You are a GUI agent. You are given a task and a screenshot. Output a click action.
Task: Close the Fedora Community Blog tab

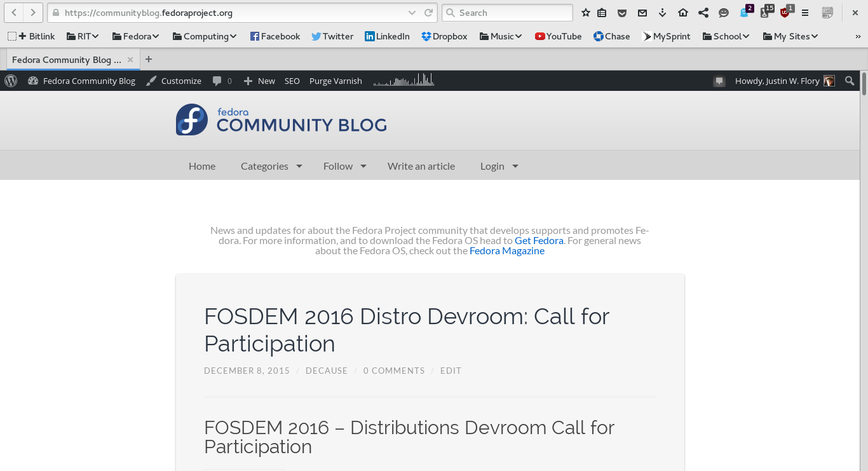(130, 60)
